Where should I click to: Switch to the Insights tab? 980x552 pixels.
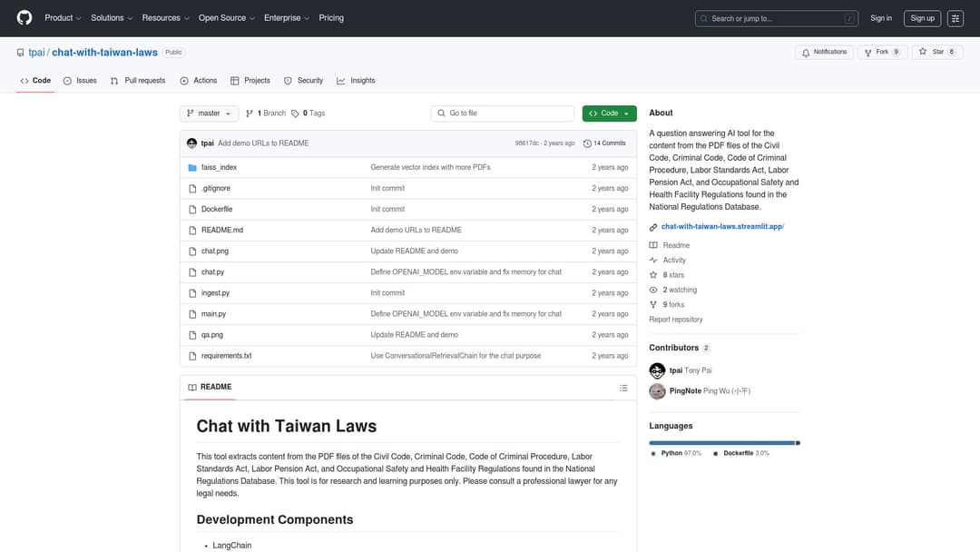[x=356, y=81]
